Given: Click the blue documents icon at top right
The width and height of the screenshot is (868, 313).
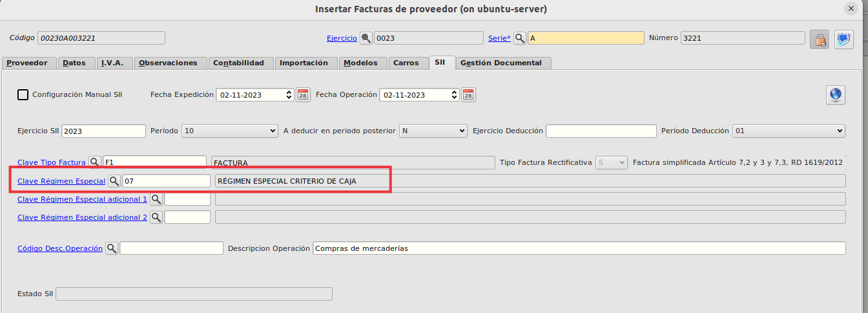Looking at the screenshot, I should coord(844,39).
